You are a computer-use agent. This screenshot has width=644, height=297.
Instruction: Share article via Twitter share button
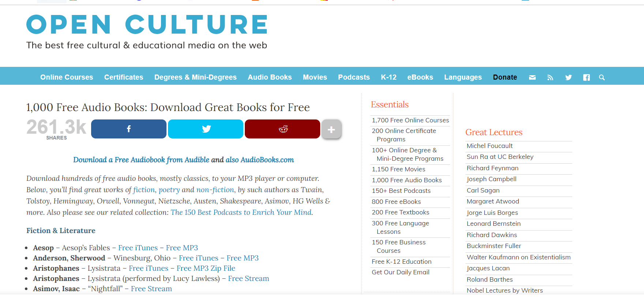205,129
